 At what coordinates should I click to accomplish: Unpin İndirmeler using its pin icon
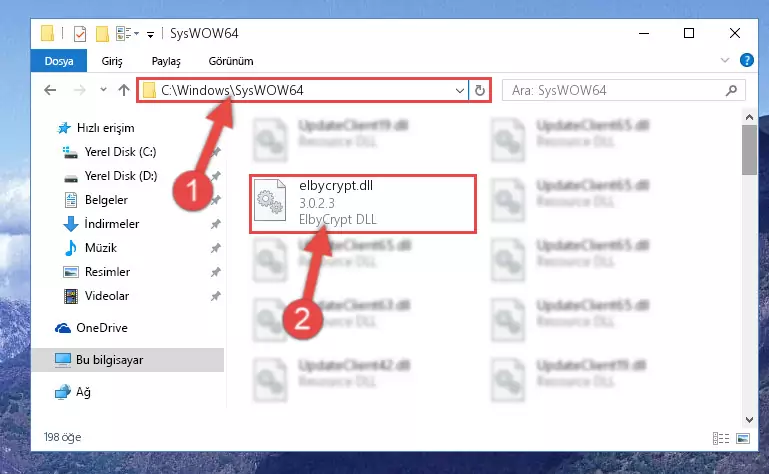coord(215,224)
